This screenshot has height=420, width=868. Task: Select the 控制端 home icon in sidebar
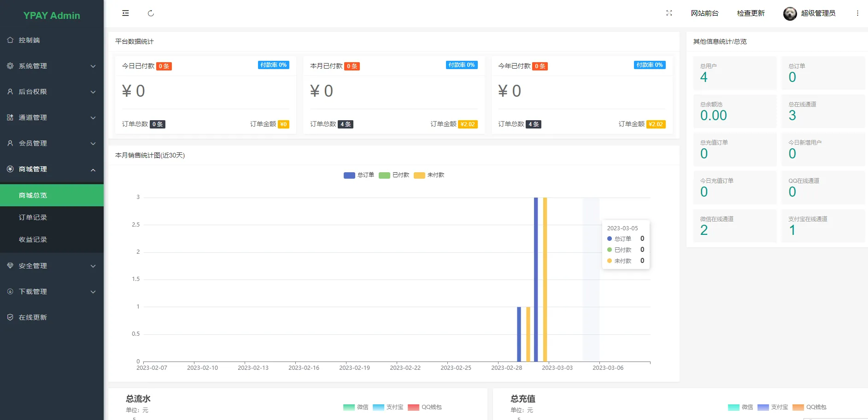[x=10, y=40]
